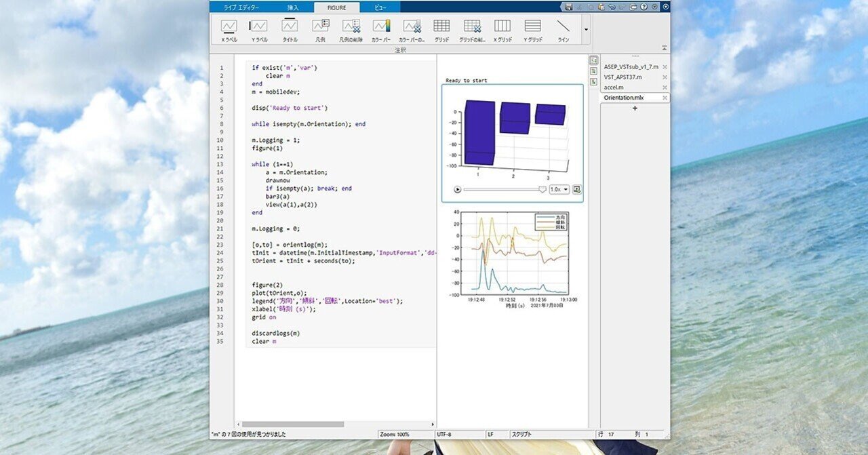Image resolution: width=868 pixels, height=455 pixels.
Task: Click the Zoom: 100% status bar entry
Action: (x=405, y=434)
